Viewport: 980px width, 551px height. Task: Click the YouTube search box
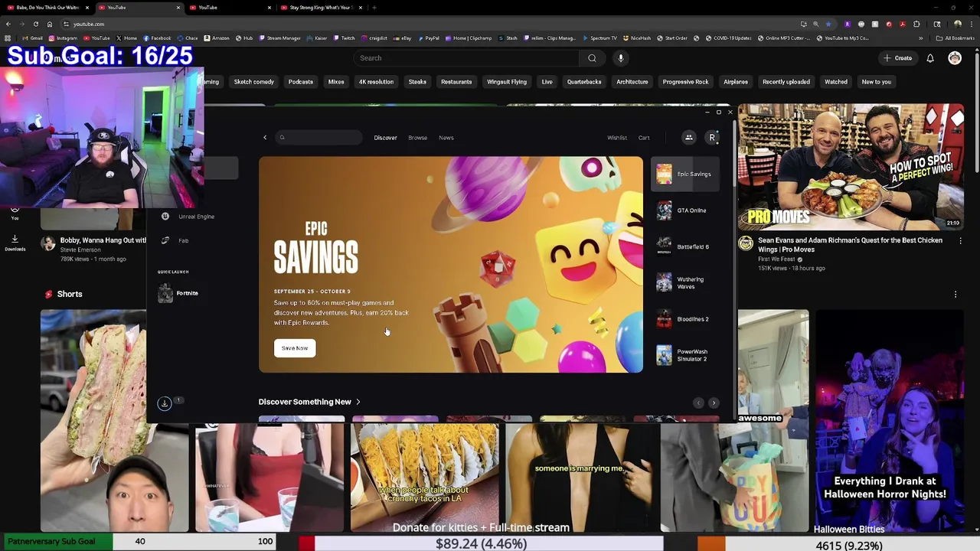pos(467,58)
